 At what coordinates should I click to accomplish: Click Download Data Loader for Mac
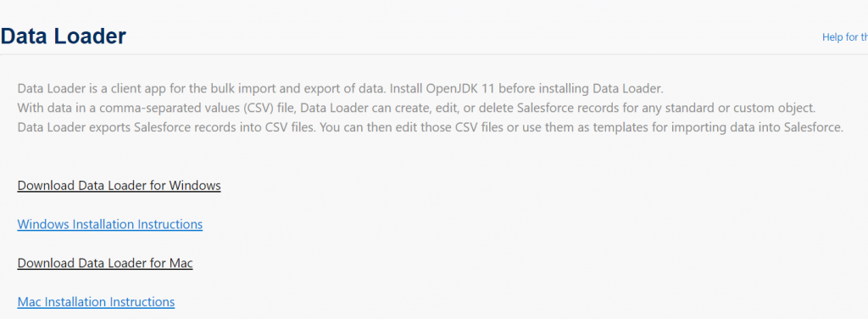coord(105,263)
